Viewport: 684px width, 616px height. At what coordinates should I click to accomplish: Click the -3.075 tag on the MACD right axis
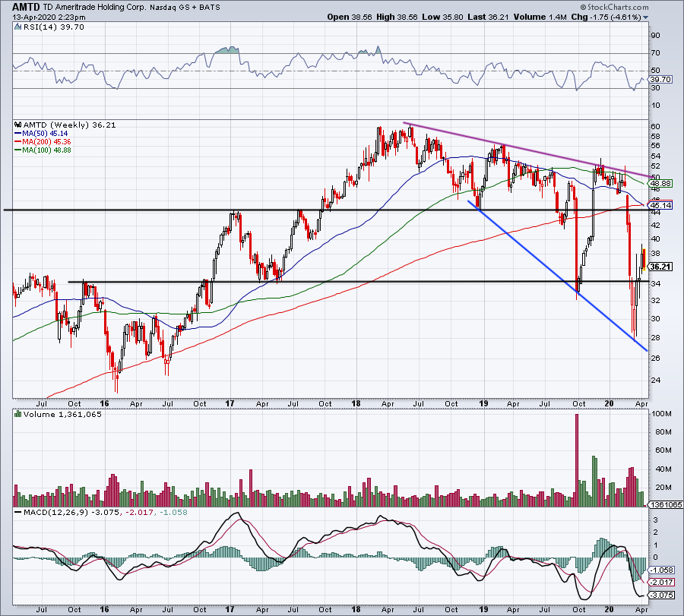click(x=661, y=595)
